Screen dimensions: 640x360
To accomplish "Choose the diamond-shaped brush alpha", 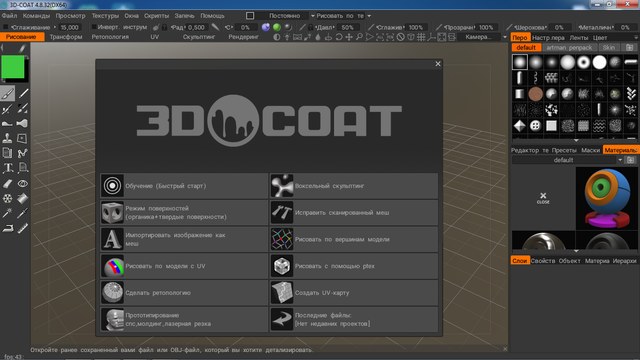I will (520, 126).
